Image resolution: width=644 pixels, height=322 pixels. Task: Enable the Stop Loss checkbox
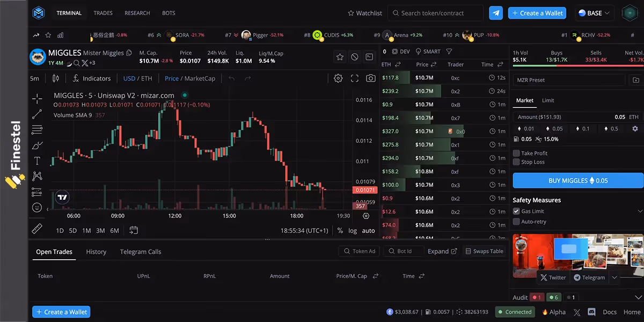[516, 162]
